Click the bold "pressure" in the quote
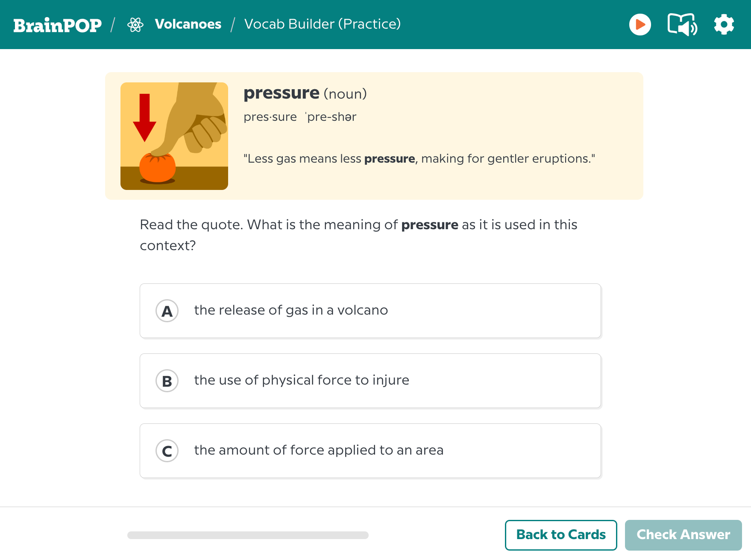Screen dimensions: 751x560 pos(389,159)
